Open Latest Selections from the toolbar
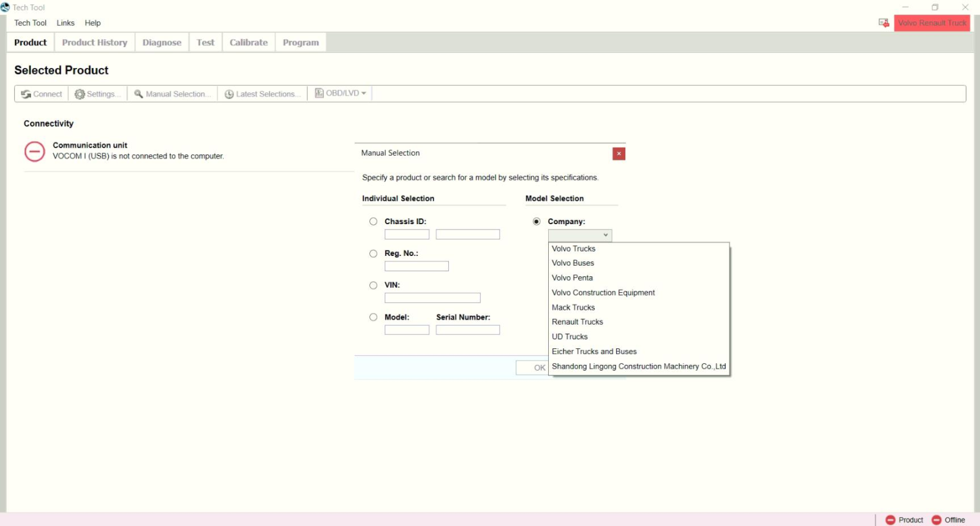The image size is (980, 526). coord(262,94)
